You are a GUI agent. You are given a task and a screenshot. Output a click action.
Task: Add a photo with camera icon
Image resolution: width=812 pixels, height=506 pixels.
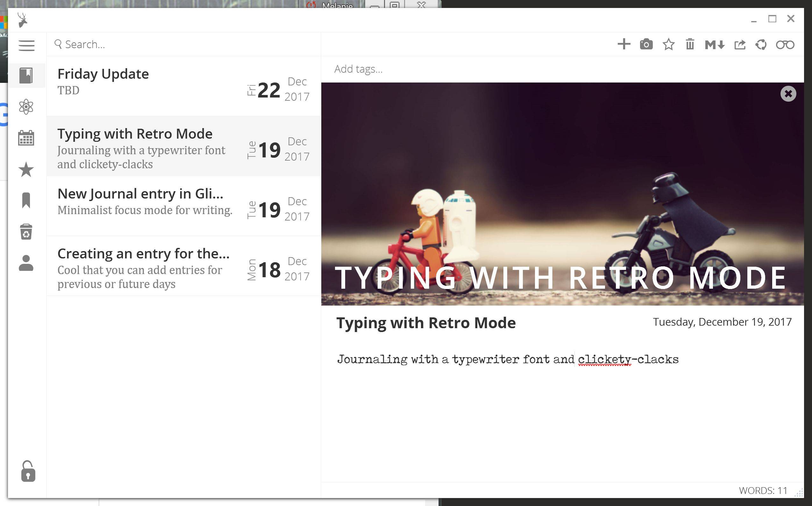(x=646, y=44)
